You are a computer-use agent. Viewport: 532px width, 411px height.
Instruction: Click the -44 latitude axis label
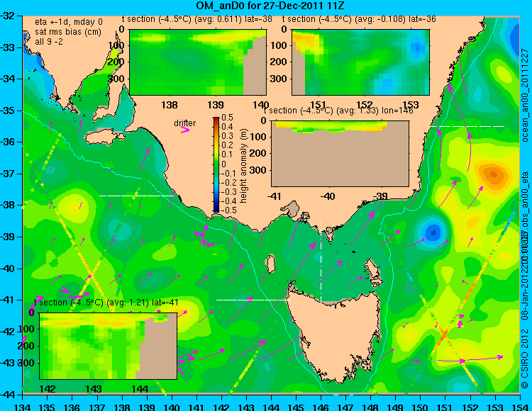8,395
